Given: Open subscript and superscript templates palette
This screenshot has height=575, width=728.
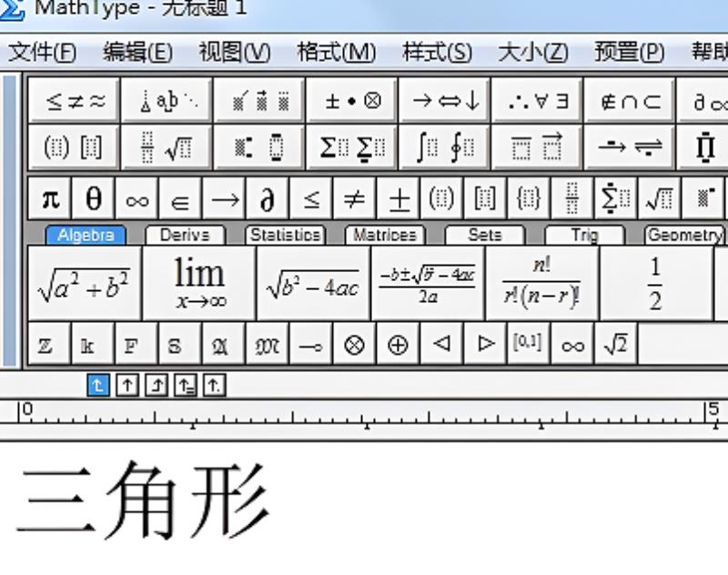Looking at the screenshot, I should pyautogui.click(x=259, y=147).
